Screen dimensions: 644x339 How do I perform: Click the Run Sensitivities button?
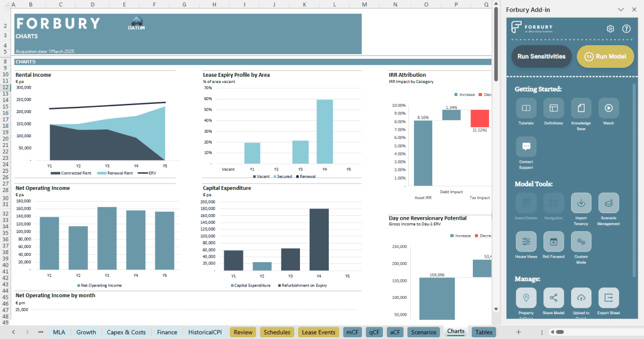[541, 56]
